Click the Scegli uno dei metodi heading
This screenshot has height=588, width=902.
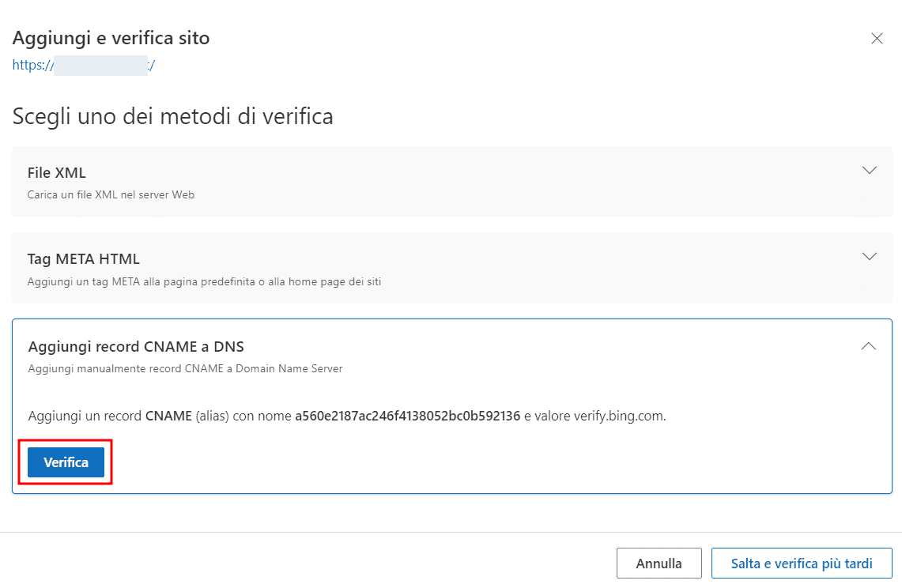coord(172,115)
